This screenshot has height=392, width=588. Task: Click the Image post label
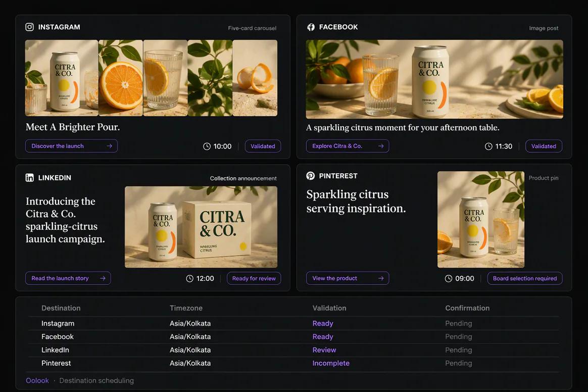coord(544,28)
